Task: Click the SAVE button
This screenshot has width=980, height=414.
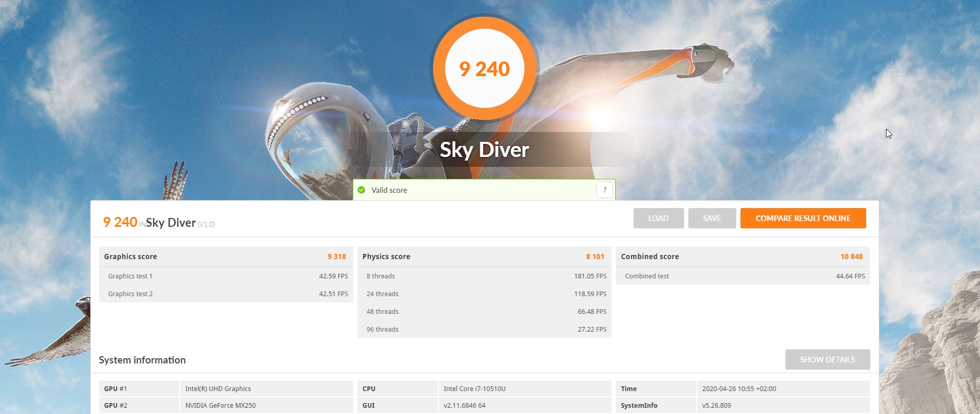Action: (x=712, y=218)
